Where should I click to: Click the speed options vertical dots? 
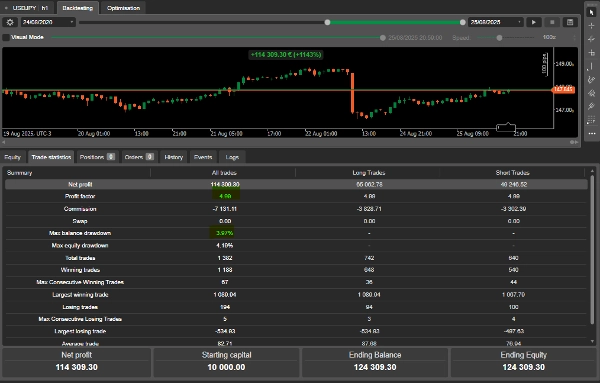(x=574, y=37)
